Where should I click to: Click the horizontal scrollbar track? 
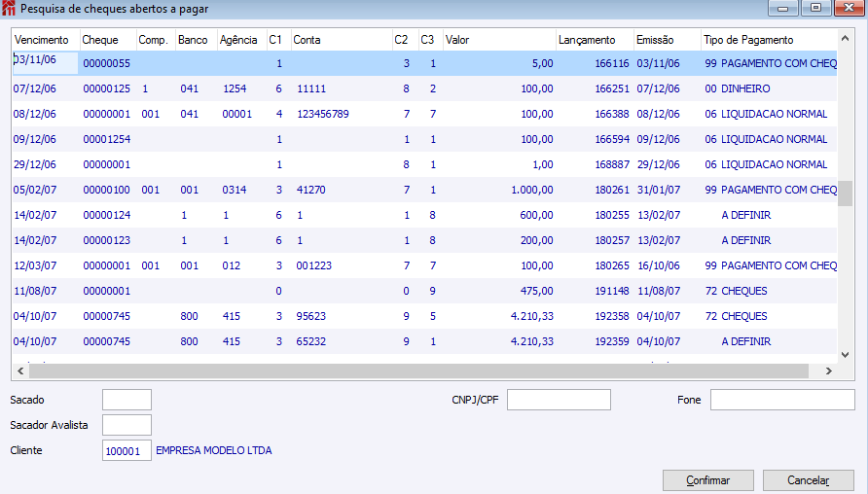click(418, 370)
